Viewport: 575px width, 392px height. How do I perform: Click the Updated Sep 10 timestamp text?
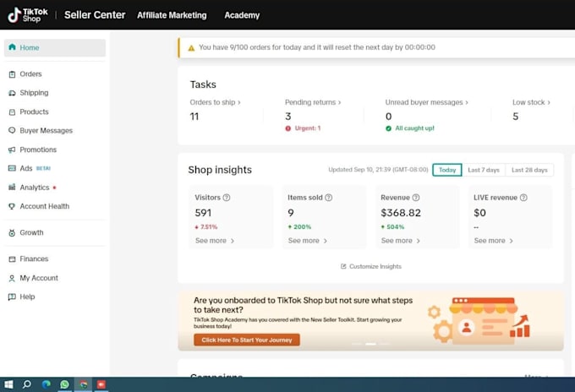click(378, 170)
